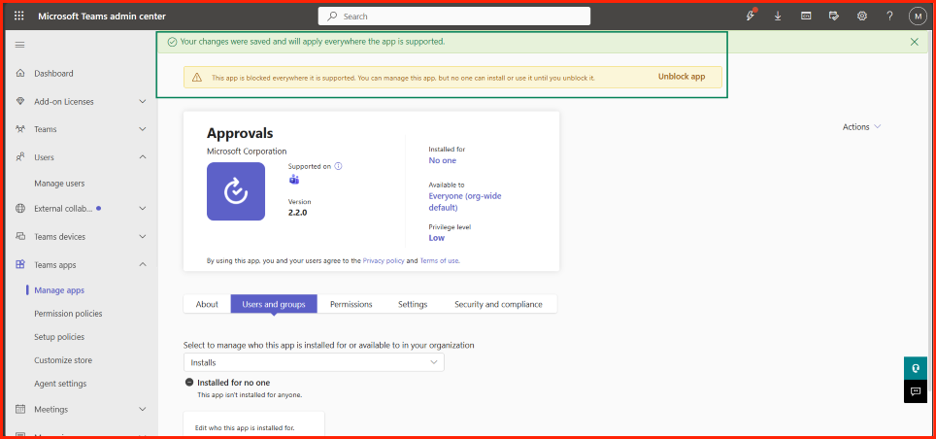Collapse the Users section chevron

tap(143, 157)
